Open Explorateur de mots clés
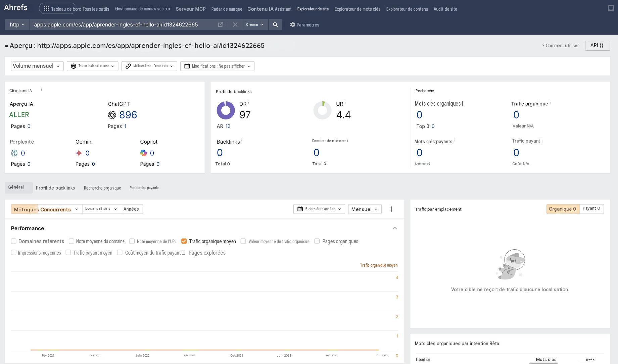The width and height of the screenshot is (618, 364). coord(358,9)
